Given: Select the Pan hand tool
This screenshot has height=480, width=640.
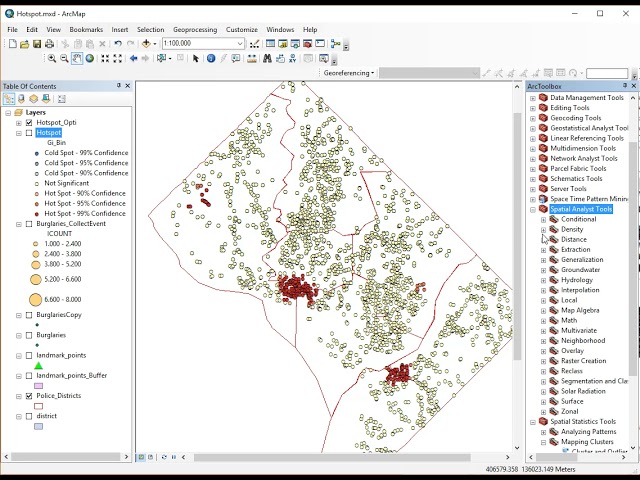Looking at the screenshot, I should pos(77,58).
